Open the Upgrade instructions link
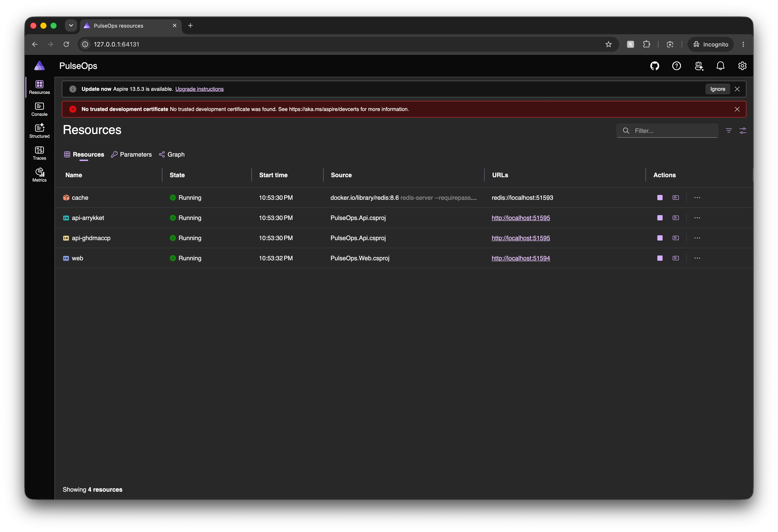This screenshot has height=532, width=778. [x=199, y=89]
